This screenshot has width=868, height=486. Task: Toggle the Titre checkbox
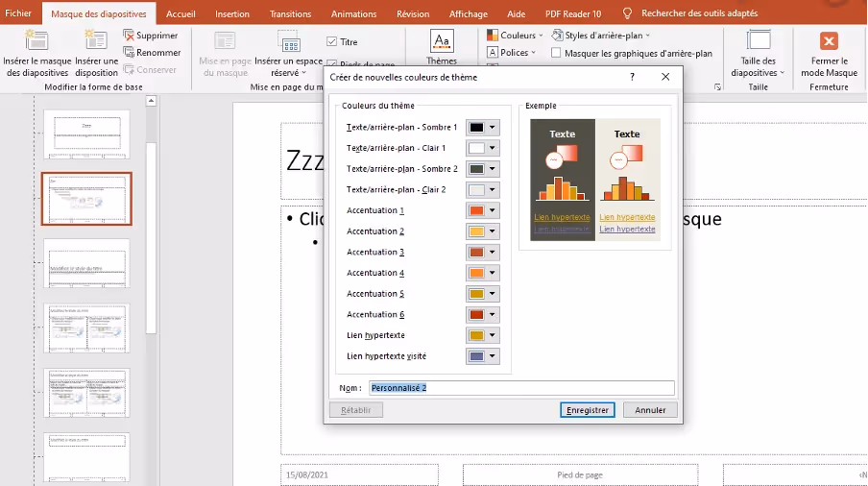click(x=331, y=41)
